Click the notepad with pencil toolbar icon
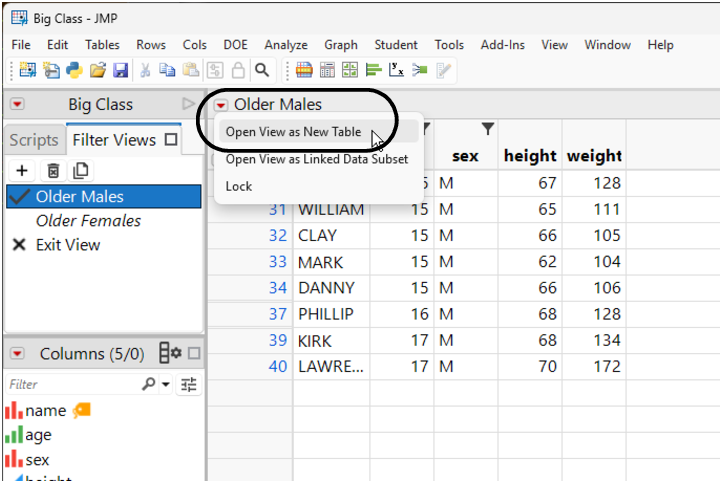The image size is (722, 483). click(443, 70)
